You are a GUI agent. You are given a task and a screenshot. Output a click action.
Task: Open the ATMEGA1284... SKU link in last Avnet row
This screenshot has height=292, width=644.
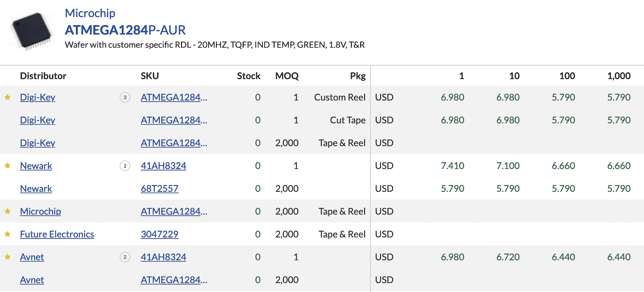[x=174, y=280]
